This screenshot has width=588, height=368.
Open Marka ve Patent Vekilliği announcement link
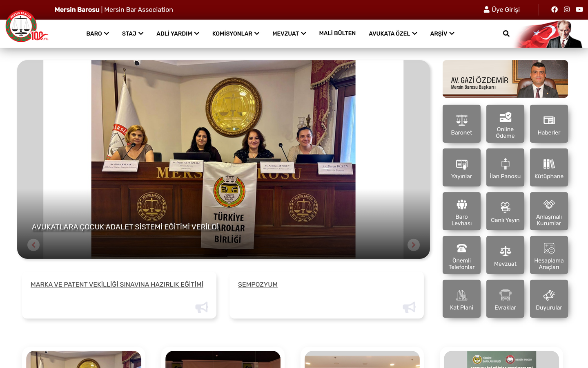click(x=117, y=285)
